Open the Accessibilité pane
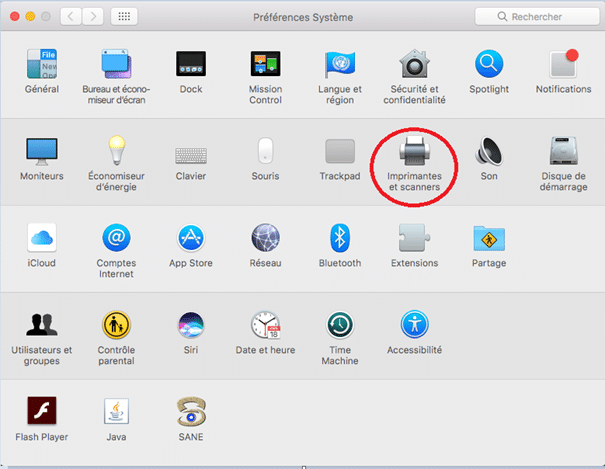 click(414, 326)
